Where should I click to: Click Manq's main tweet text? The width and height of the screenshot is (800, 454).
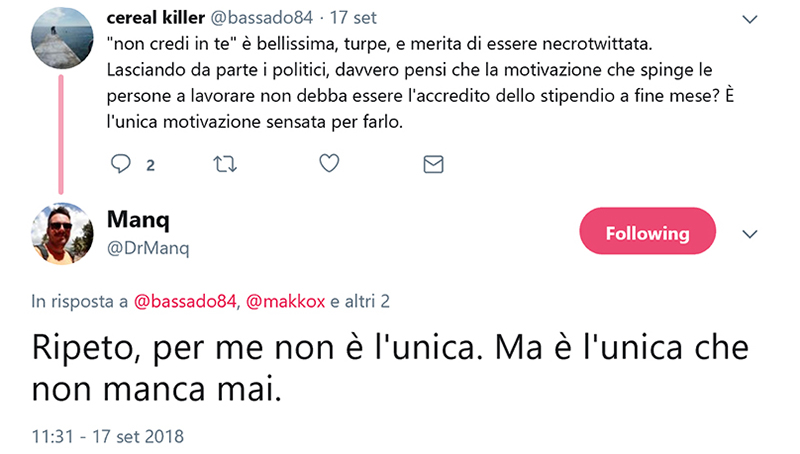click(390, 368)
